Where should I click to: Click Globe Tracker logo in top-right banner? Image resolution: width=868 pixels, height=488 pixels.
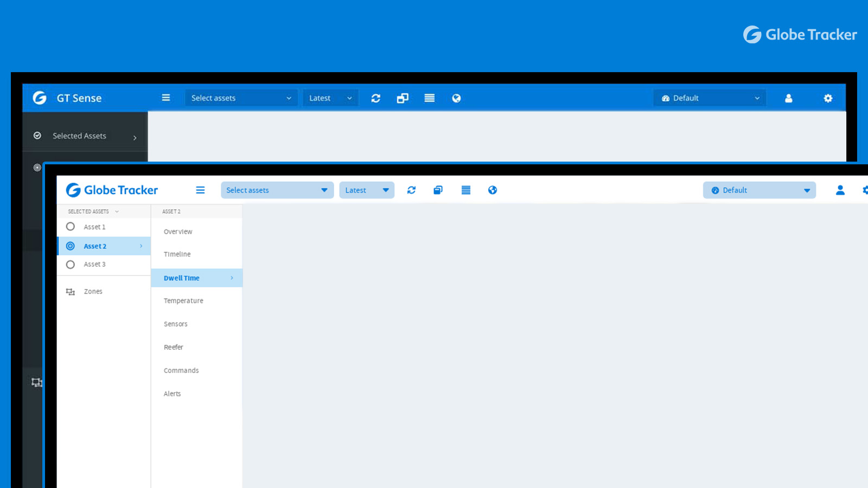[x=800, y=35]
